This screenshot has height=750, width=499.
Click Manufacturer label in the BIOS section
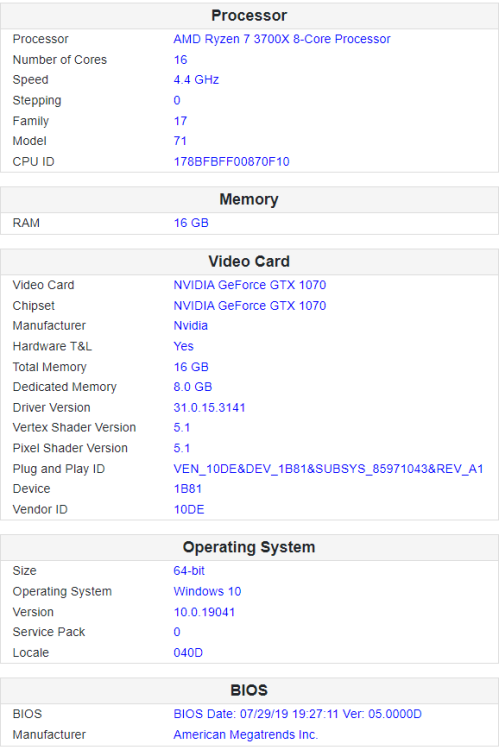tap(49, 735)
